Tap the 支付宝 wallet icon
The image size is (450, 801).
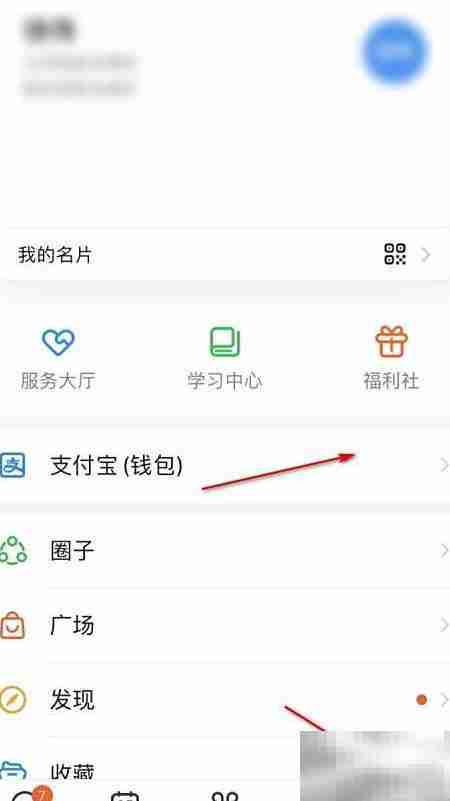pyautogui.click(x=12, y=465)
